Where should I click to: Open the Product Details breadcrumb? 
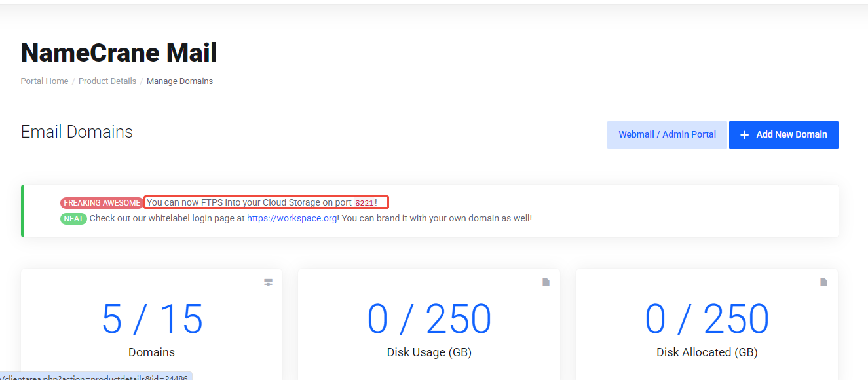[x=107, y=81]
